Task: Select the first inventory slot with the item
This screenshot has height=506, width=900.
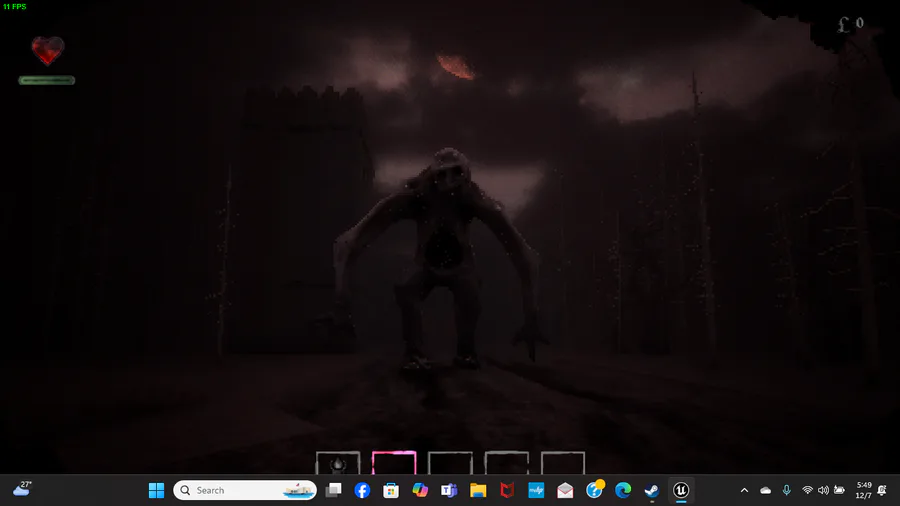Action: 338,463
